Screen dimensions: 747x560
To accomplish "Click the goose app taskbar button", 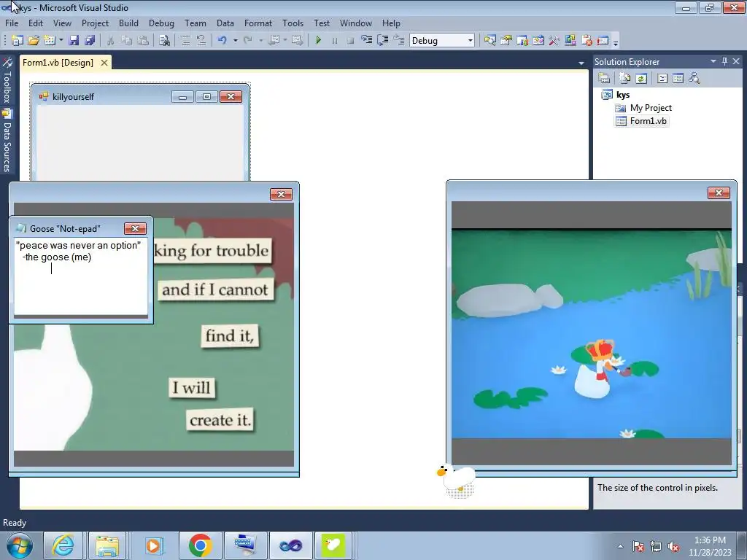I will pyautogui.click(x=333, y=545).
